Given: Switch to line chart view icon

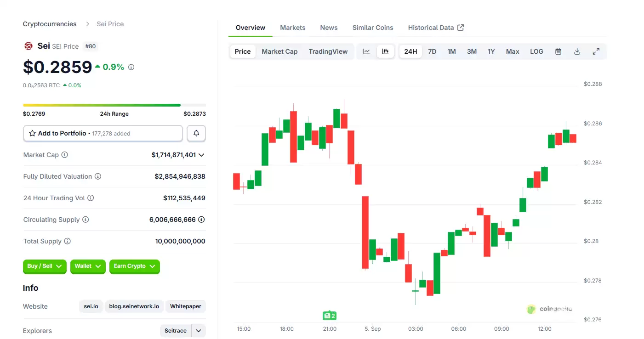Looking at the screenshot, I should pos(366,51).
